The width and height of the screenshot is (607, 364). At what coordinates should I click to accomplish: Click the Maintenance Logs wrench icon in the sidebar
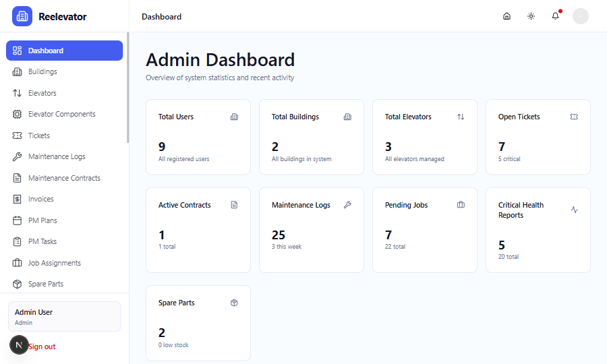click(x=18, y=156)
